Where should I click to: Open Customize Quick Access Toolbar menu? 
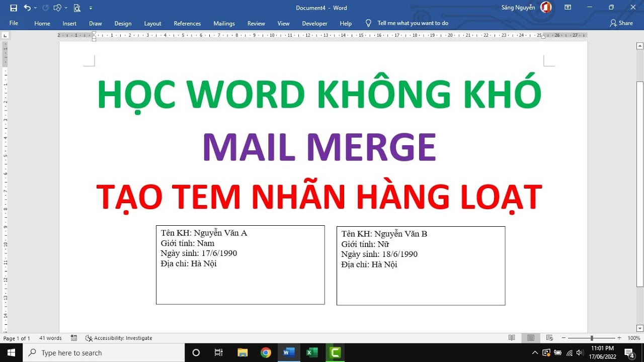click(91, 8)
